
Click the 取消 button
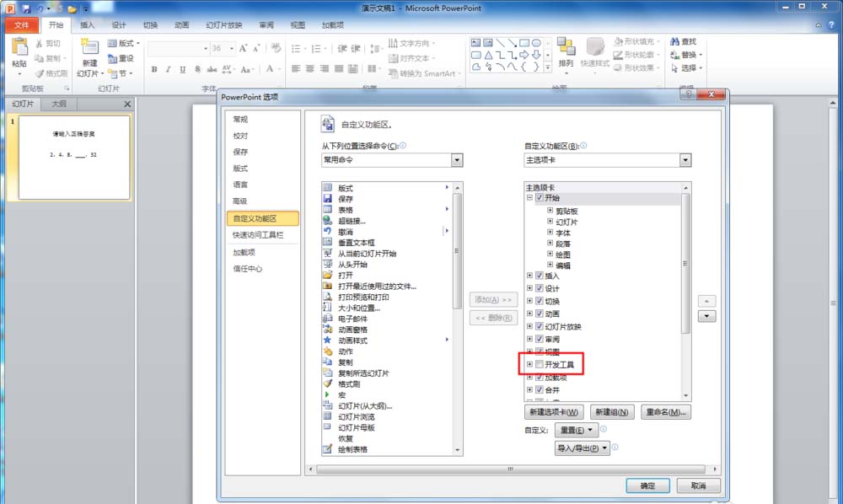point(698,485)
